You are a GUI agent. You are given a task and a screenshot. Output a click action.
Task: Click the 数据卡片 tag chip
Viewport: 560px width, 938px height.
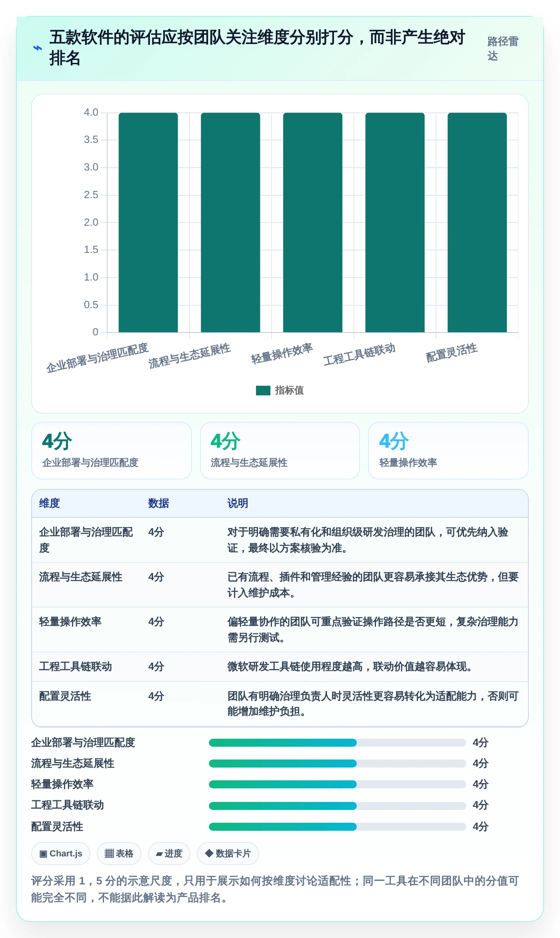tap(228, 854)
